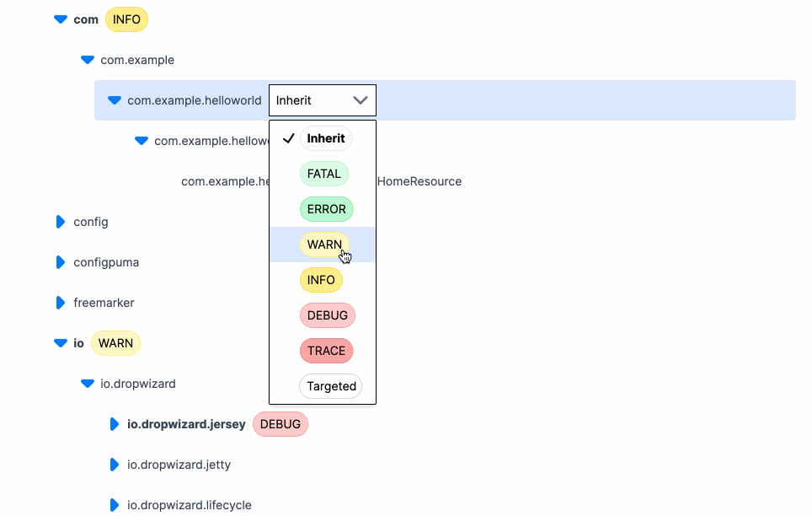Set log level to ERROR
The image size is (812, 516).
[326, 209]
